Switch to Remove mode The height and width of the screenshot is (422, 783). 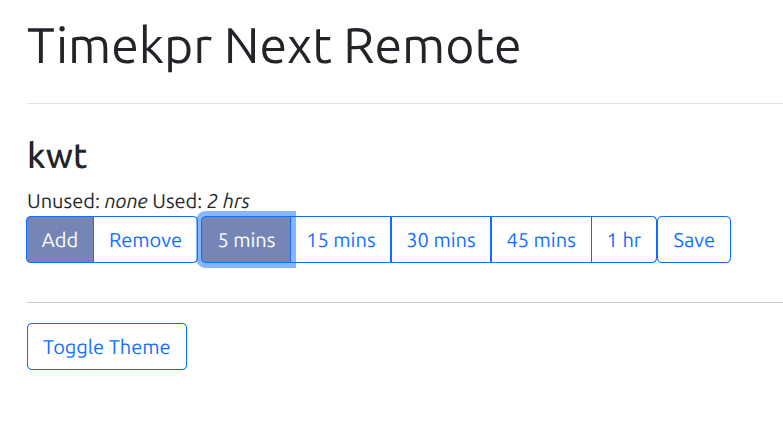tap(145, 240)
